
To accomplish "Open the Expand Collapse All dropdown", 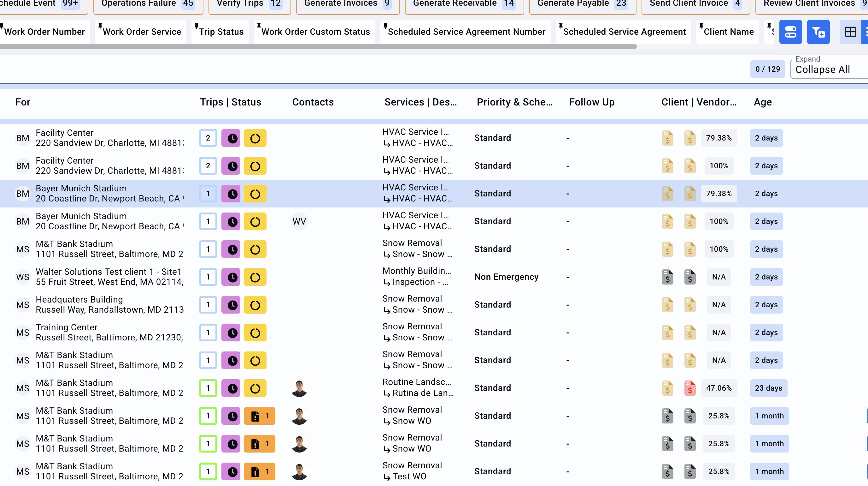I will pyautogui.click(x=829, y=69).
